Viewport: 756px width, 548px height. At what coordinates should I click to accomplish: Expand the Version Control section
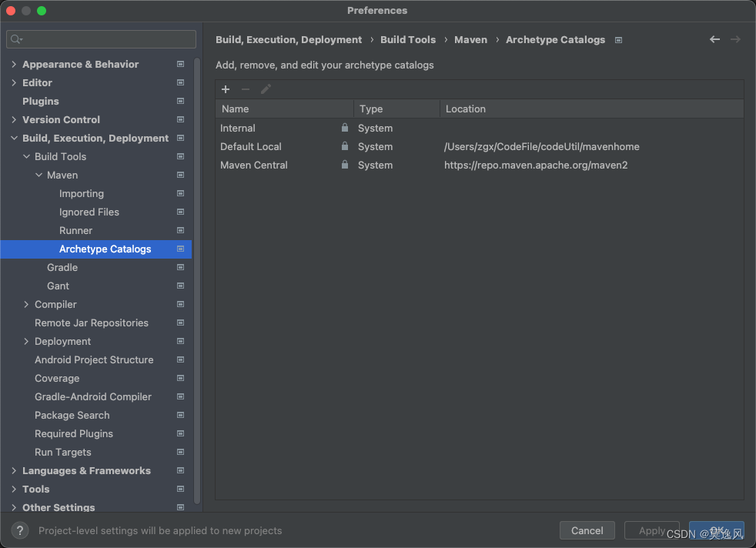[14, 119]
